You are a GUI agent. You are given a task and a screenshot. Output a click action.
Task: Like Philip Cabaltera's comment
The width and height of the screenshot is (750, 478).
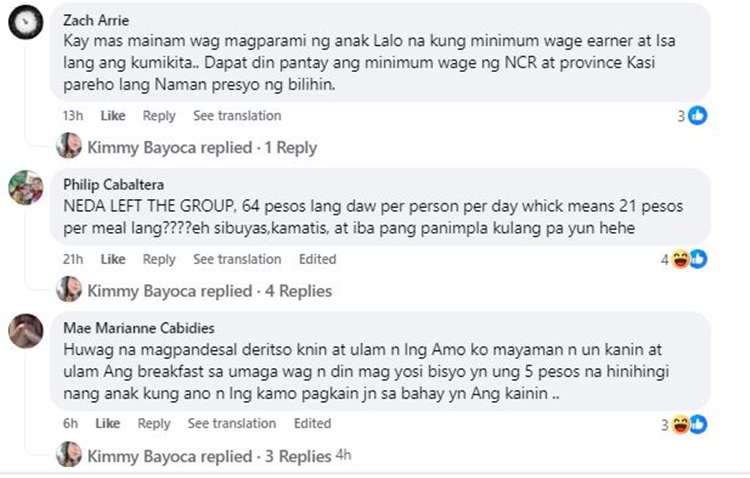pyautogui.click(x=113, y=260)
